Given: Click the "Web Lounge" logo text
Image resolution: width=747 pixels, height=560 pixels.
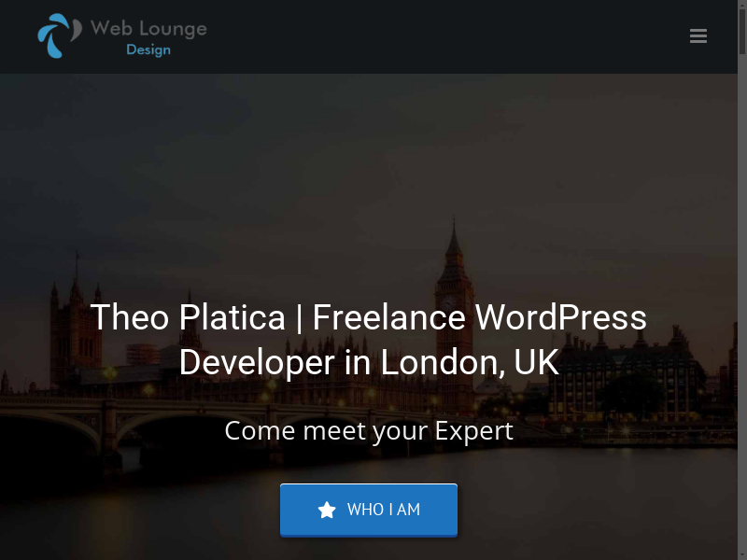Looking at the screenshot, I should coord(148,29).
